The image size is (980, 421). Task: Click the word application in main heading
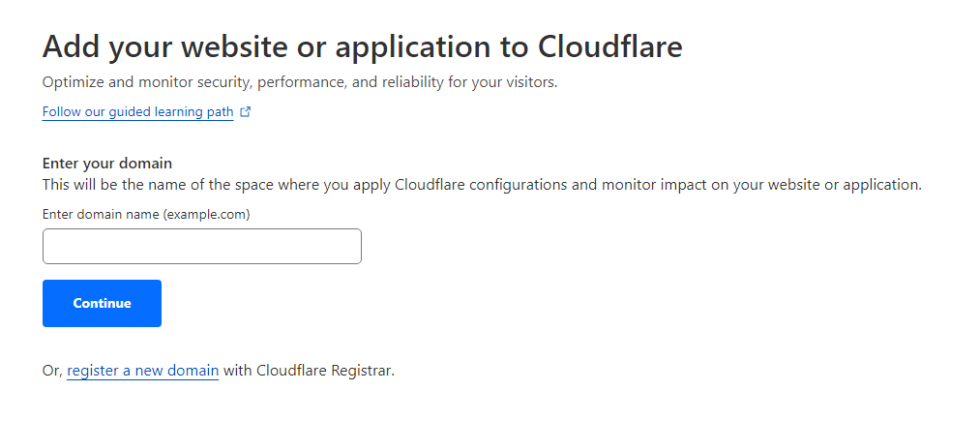click(418, 47)
